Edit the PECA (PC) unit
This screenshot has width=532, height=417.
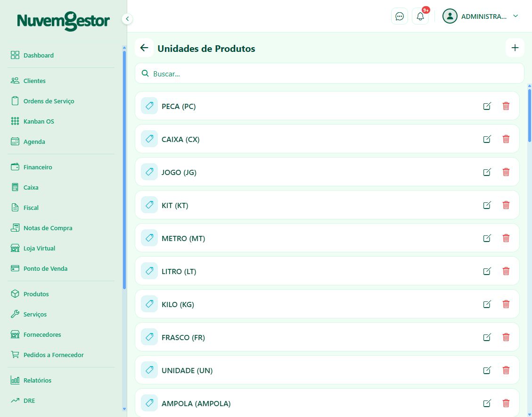coord(487,106)
